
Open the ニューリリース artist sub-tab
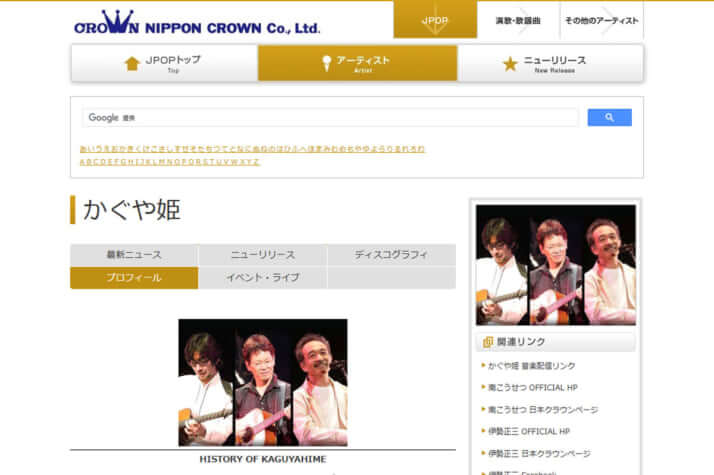263,255
